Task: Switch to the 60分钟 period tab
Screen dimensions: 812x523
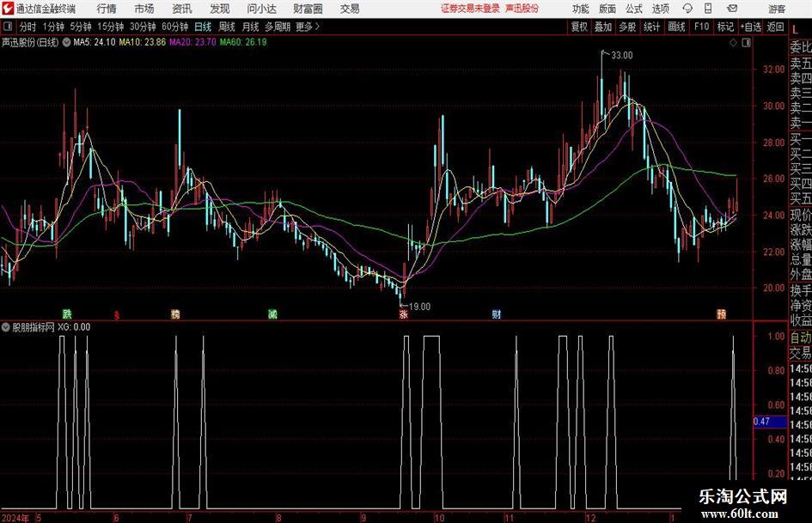Action: (174, 27)
